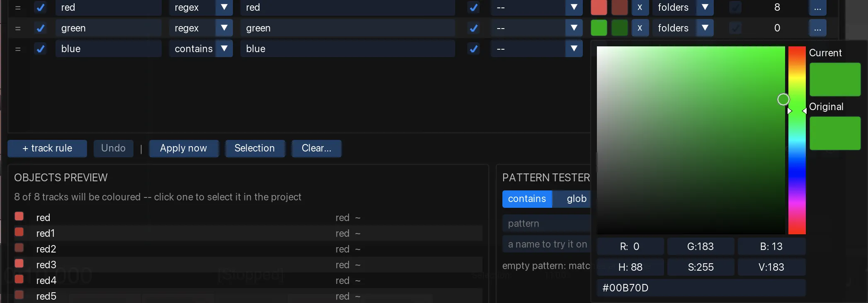
Task: Grab the drag handle of the green rule
Action: pos(18,28)
